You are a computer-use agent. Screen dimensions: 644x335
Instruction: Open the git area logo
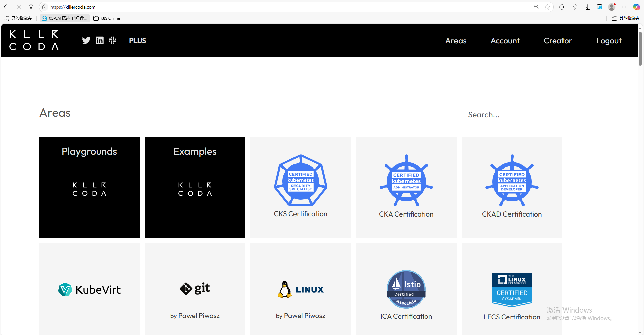[x=195, y=288]
